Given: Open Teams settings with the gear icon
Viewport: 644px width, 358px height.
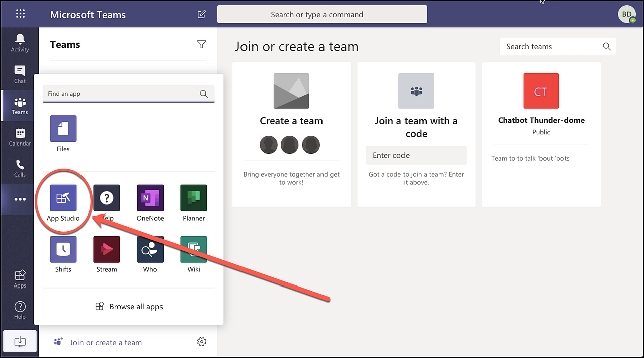Looking at the screenshot, I should 201,341.
